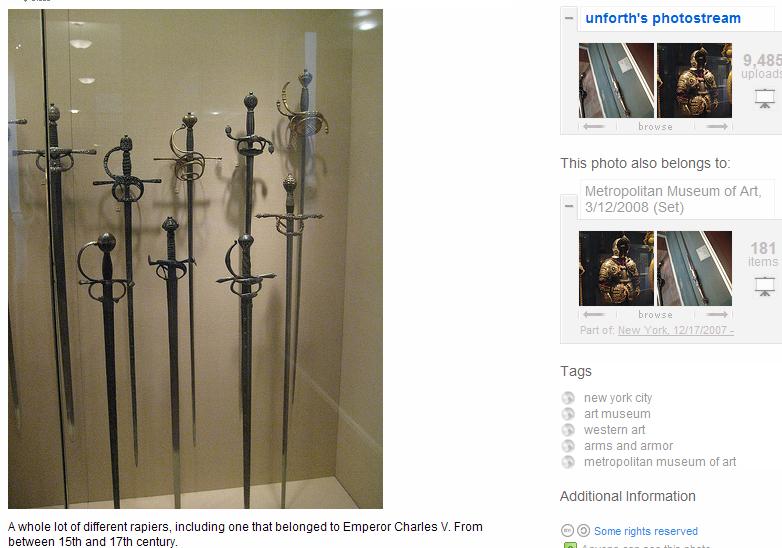Go to previous photo arrow in photostream

coord(593,127)
